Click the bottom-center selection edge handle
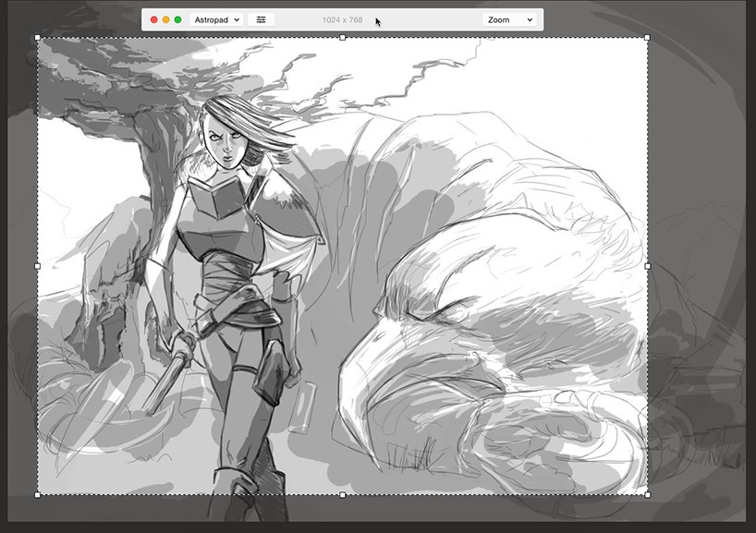 (342, 495)
